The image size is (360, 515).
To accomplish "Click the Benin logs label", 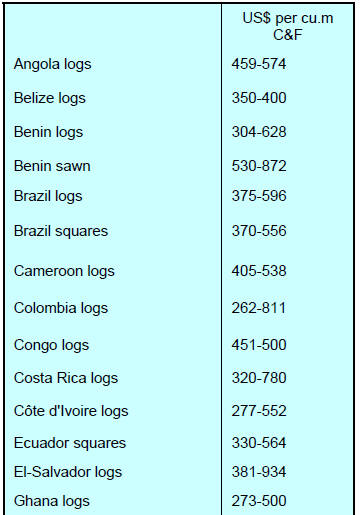I will click(x=48, y=132).
